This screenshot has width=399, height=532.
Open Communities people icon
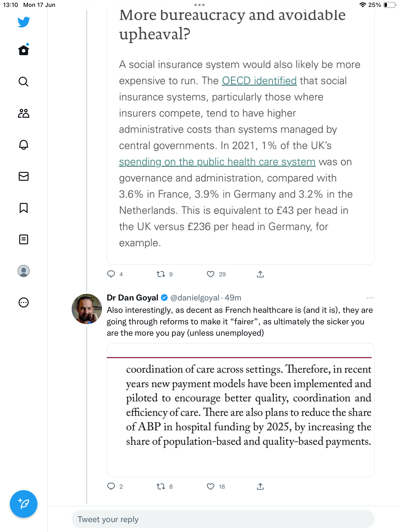24,113
